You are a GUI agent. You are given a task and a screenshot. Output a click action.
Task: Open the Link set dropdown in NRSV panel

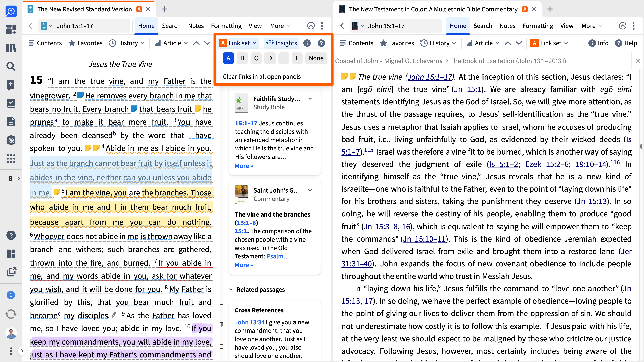[x=238, y=43]
